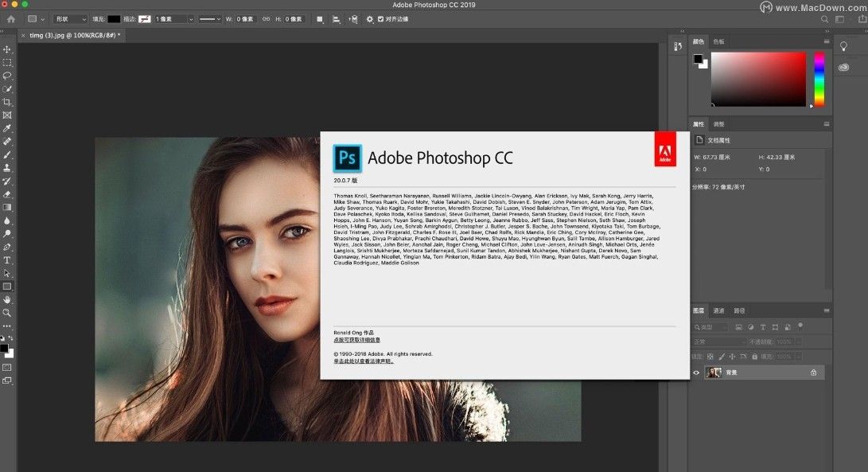Open the History panel icon
The width and height of the screenshot is (868, 472).
(x=678, y=46)
